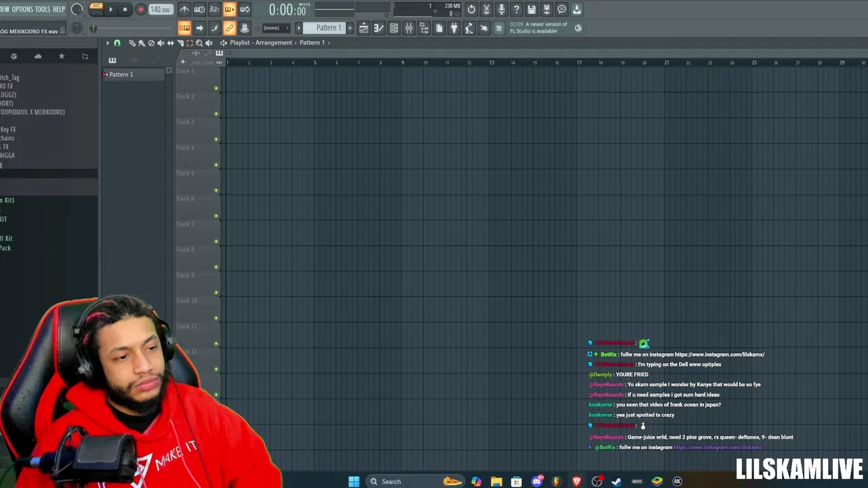Screen dimensions: 868x488
Task: Click the question mark help icon
Action: click(x=516, y=9)
